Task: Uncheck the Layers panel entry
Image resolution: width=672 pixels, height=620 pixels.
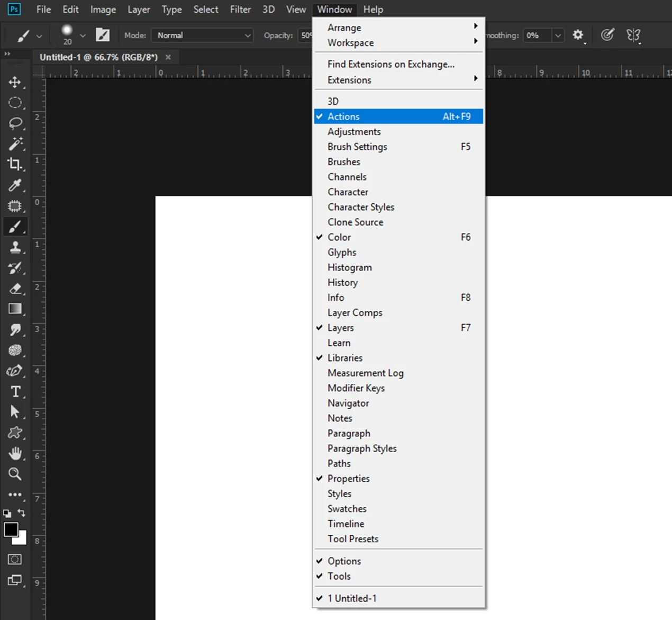Action: [x=398, y=328]
